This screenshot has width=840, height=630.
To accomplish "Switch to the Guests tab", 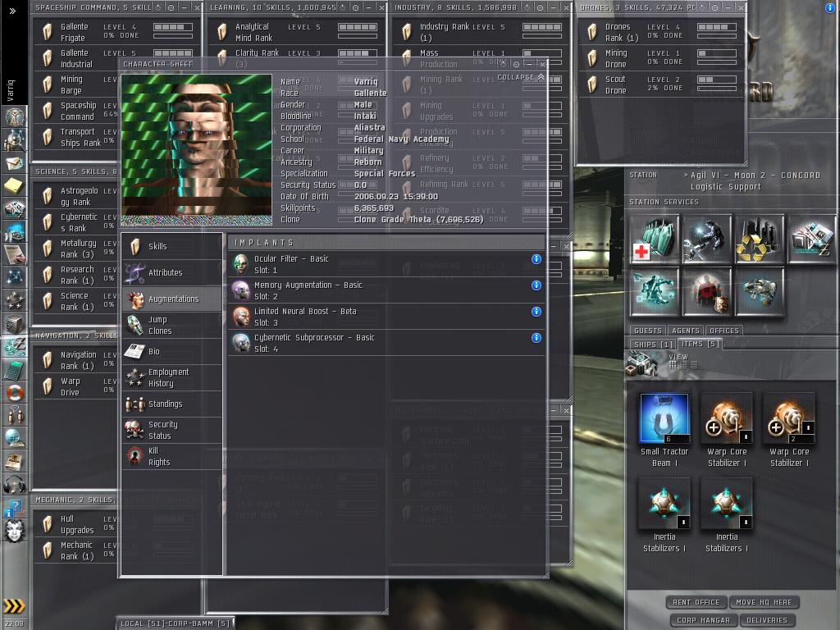I will [648, 331].
